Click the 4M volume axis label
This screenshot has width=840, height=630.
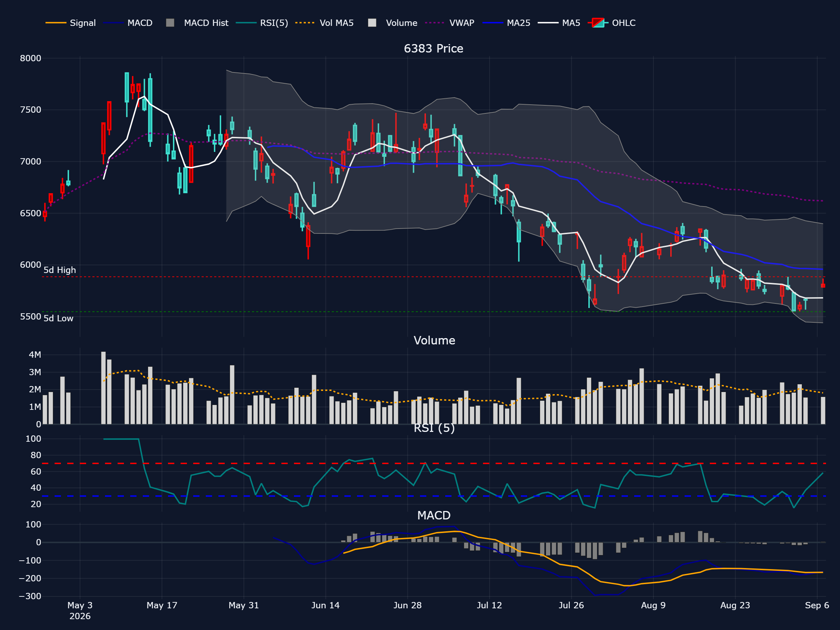coord(35,355)
